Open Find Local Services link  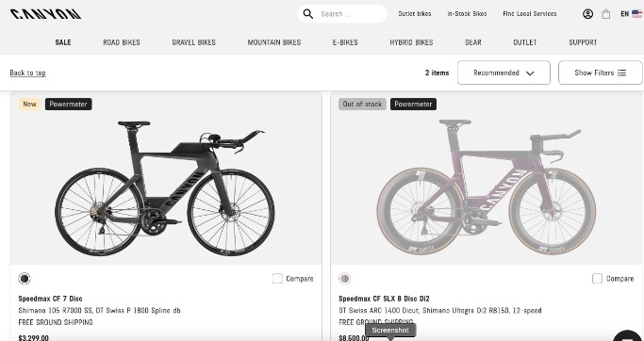click(x=530, y=14)
